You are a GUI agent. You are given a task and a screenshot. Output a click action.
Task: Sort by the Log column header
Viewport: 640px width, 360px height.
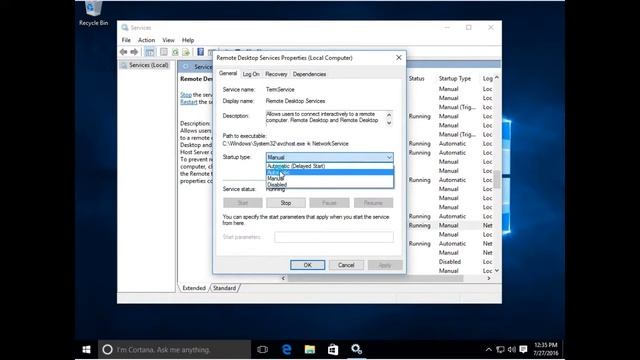pos(488,78)
